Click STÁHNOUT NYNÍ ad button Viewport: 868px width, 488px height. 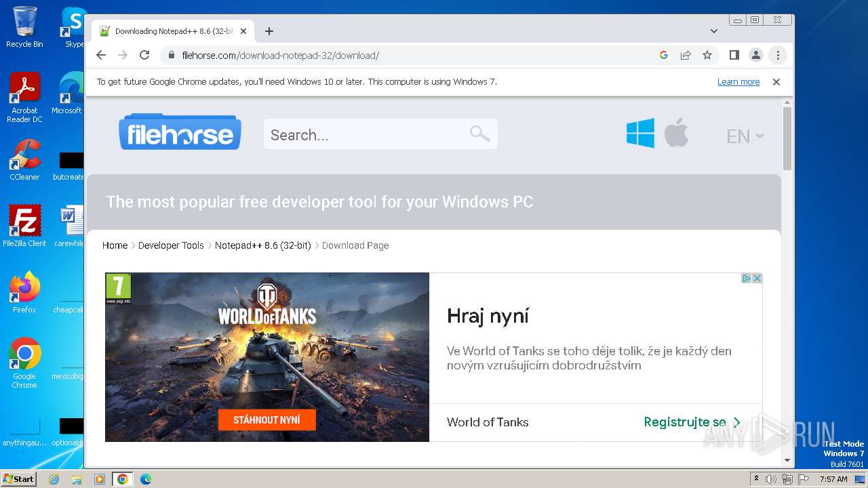[267, 420]
